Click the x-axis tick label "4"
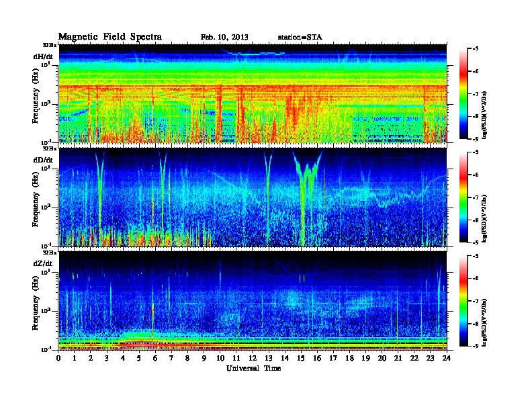 pyautogui.click(x=123, y=358)
